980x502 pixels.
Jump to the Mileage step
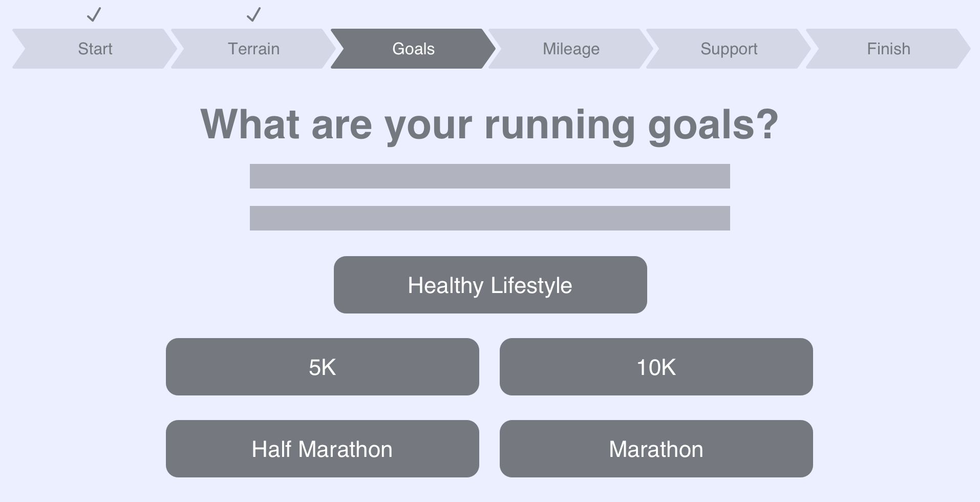point(571,49)
